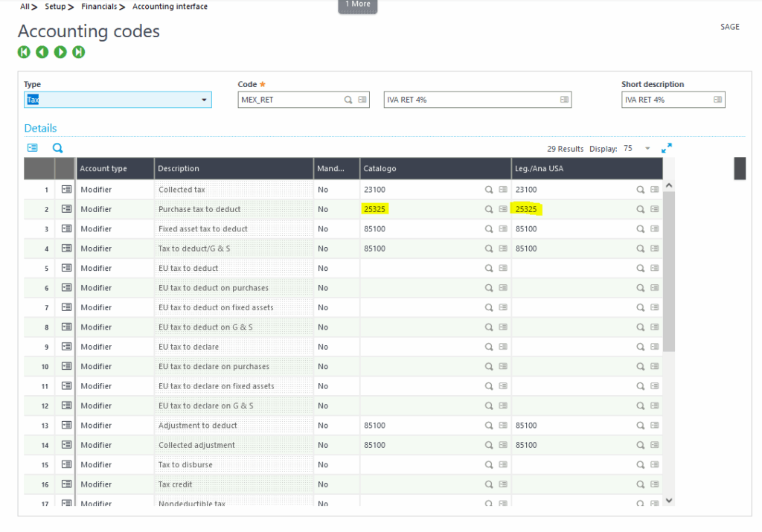Open lookup for the highlighted 25325 Catalogo value

[x=490, y=208]
